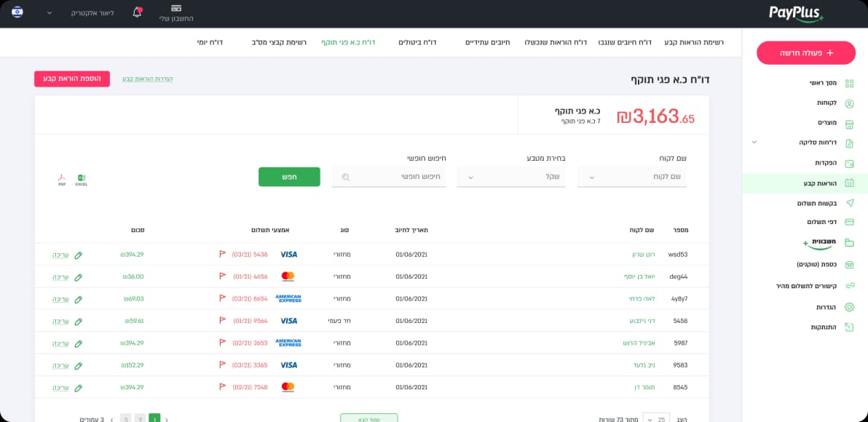Export table via the PDF icon
The width and height of the screenshot is (868, 422).
(62, 179)
